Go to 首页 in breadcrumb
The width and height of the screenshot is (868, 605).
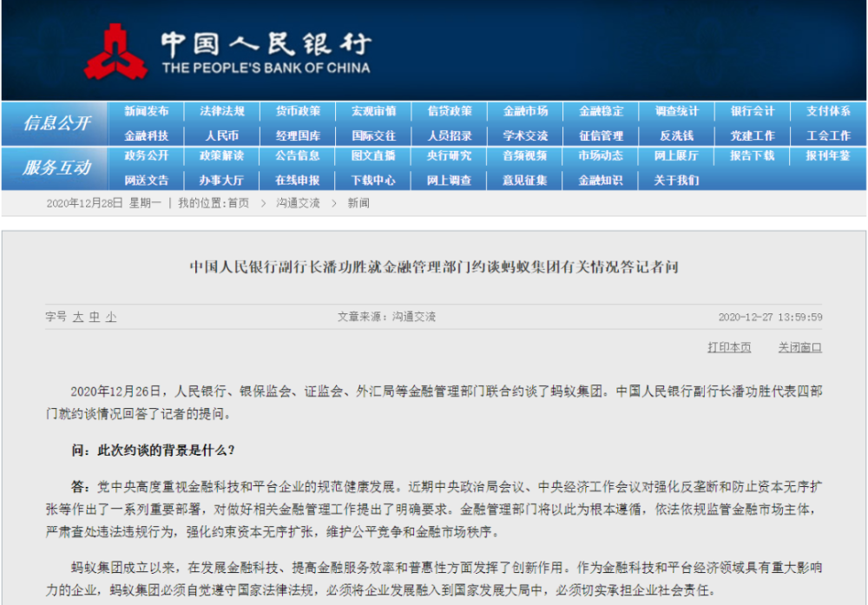(x=239, y=203)
